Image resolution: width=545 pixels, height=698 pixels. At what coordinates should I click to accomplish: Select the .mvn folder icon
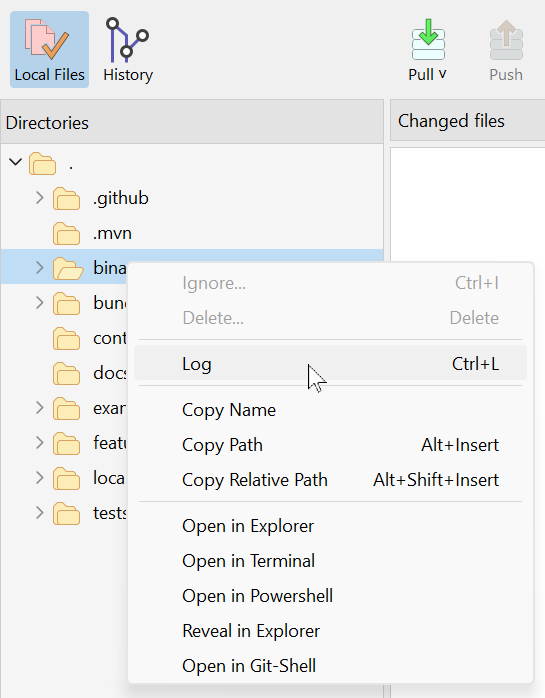[x=66, y=234]
